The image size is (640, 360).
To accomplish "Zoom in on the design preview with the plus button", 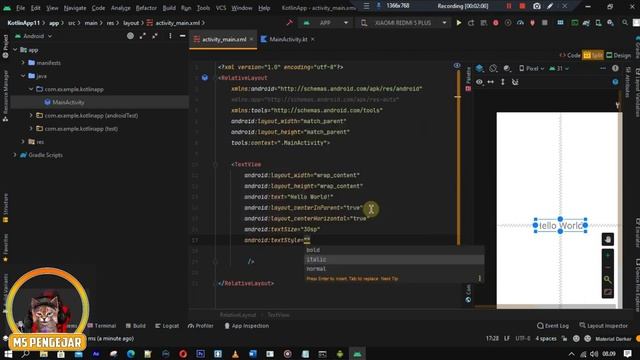I will [607, 255].
